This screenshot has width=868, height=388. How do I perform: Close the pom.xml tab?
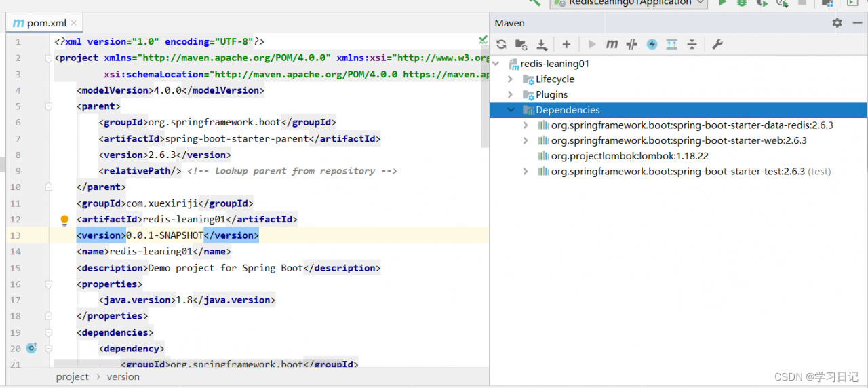coord(74,23)
